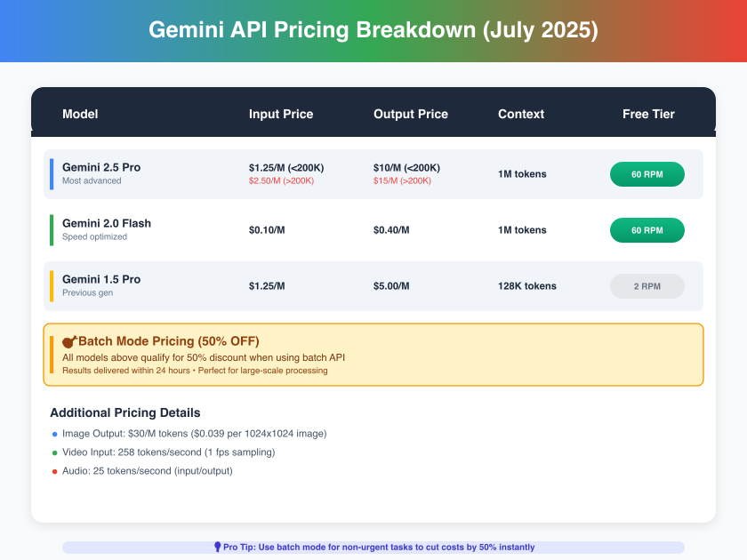Select the Input Price column header
This screenshot has width=747, height=560.
(x=281, y=114)
